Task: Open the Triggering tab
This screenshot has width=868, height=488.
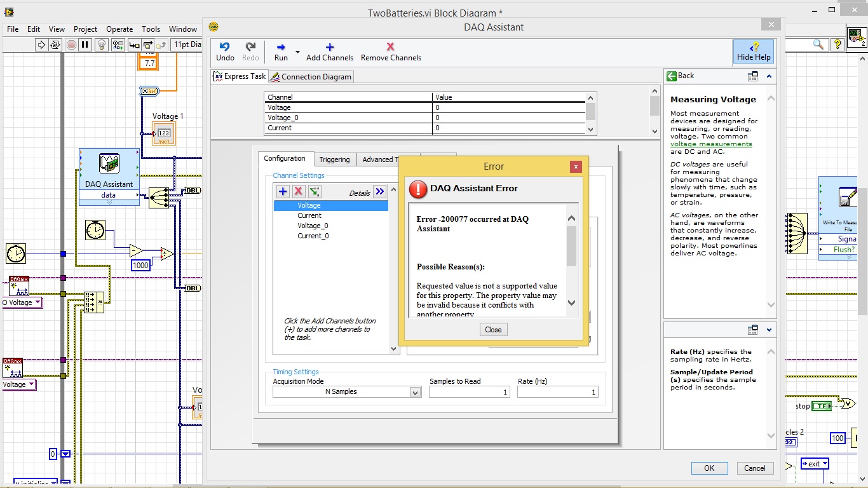Action: pyautogui.click(x=334, y=159)
